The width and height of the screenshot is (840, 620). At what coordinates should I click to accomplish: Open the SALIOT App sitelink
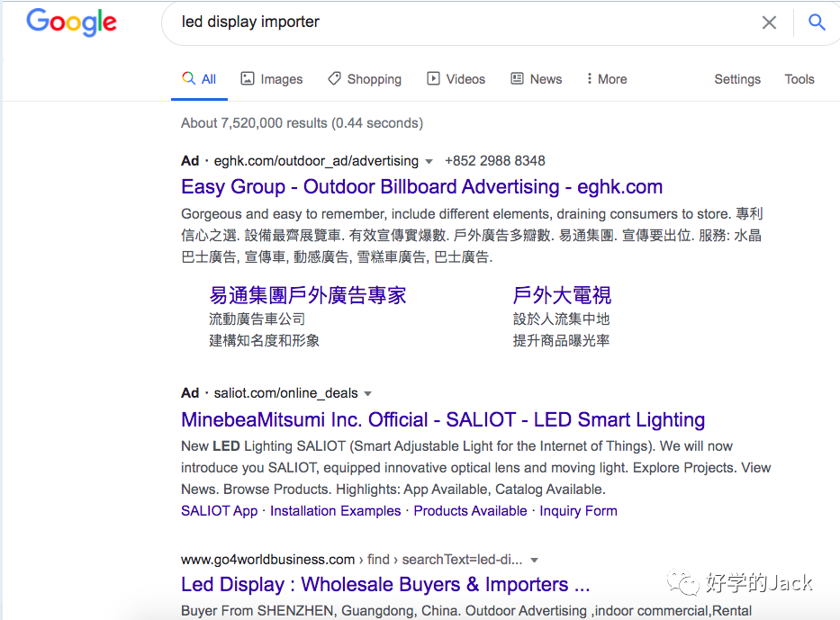(x=219, y=511)
